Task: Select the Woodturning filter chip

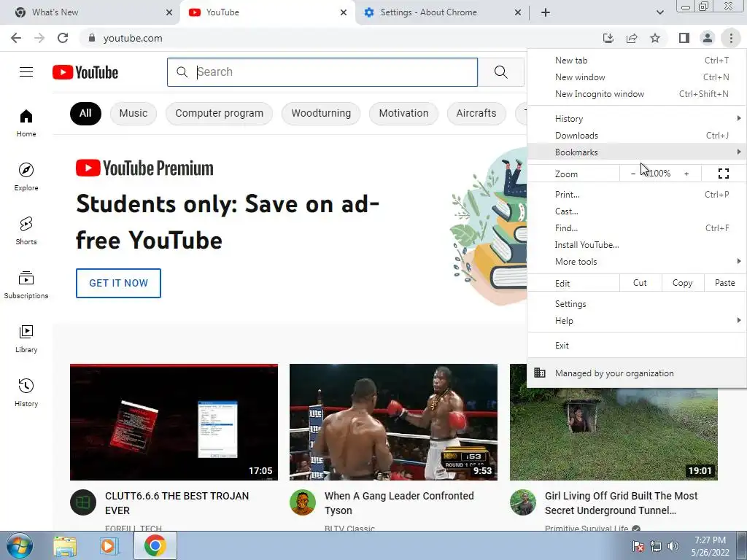Action: (x=321, y=113)
